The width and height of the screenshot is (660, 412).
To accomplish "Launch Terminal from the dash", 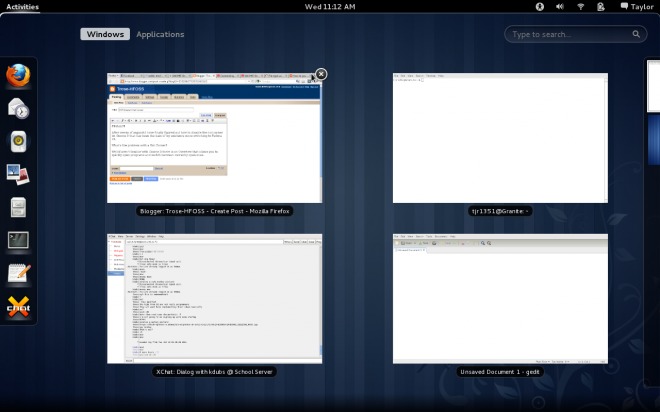I will click(19, 240).
